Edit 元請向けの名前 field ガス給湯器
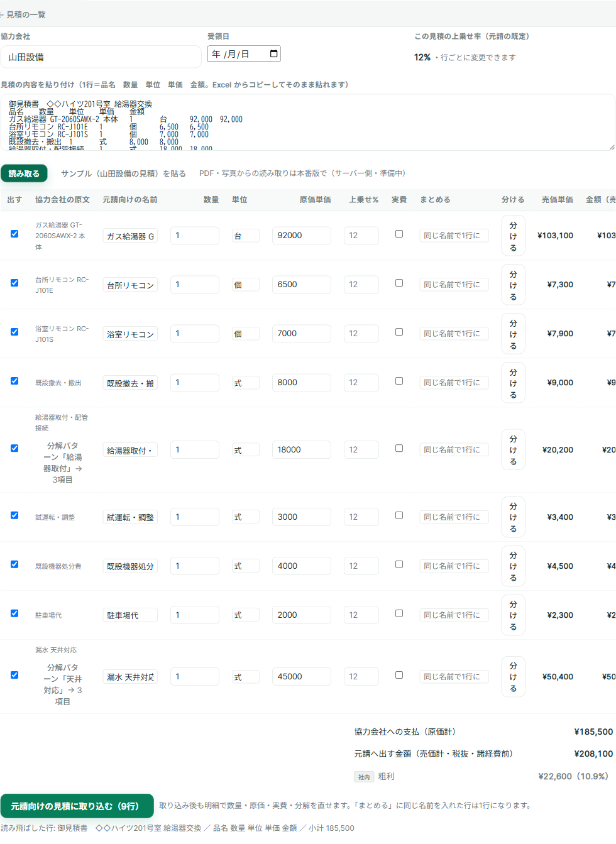This screenshot has width=616, height=844. coord(130,236)
